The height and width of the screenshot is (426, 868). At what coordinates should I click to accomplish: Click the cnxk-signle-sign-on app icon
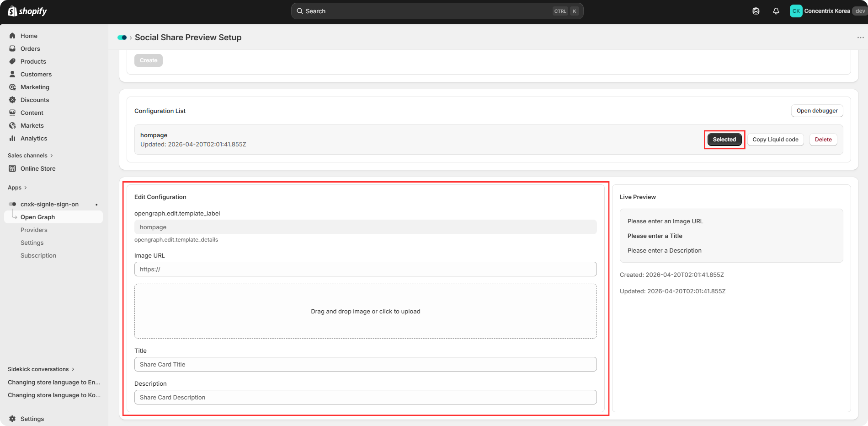pyautogui.click(x=12, y=204)
